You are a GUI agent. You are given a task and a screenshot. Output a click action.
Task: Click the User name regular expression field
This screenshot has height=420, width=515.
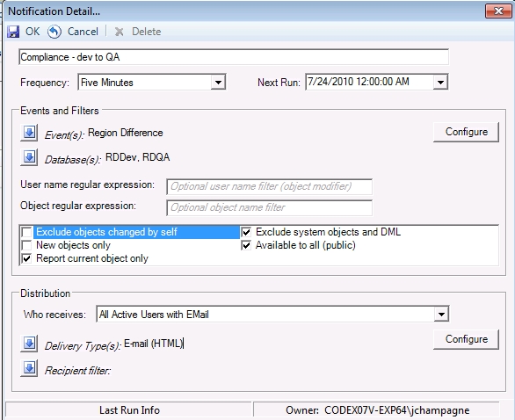click(x=269, y=187)
